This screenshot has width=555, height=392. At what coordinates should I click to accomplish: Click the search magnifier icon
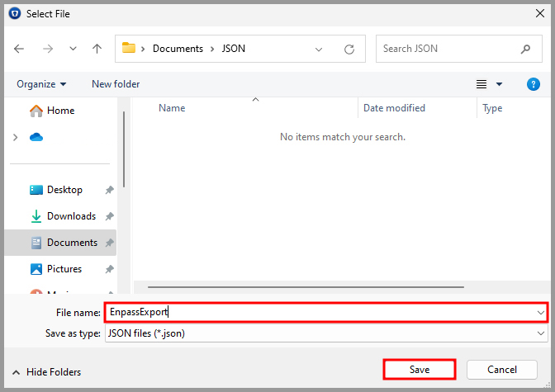pos(525,49)
